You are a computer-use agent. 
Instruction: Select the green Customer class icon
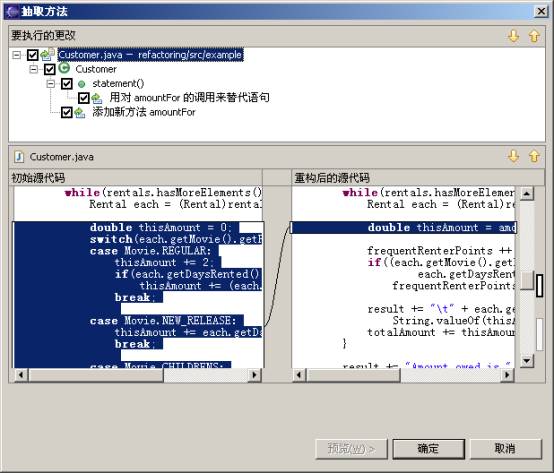click(x=64, y=68)
